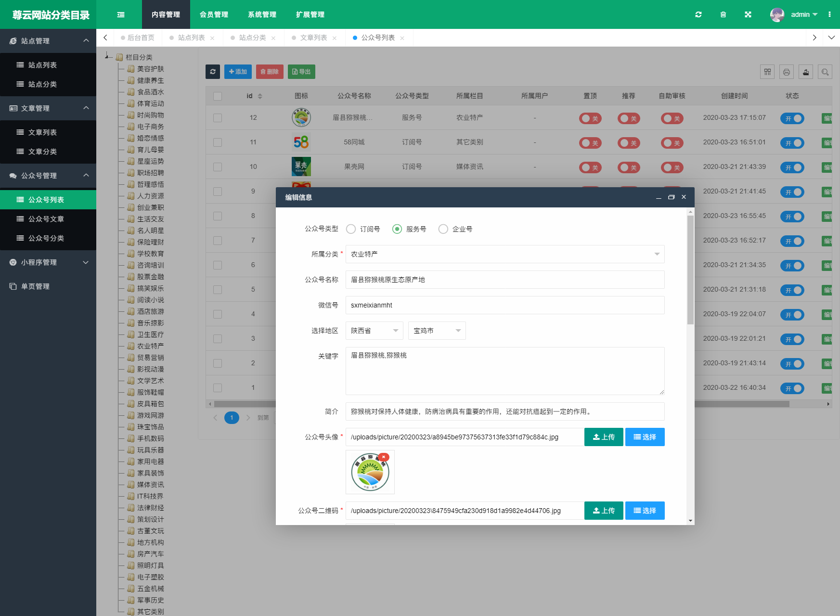The image size is (840, 616).
Task: Click the print icon above table
Action: [787, 72]
